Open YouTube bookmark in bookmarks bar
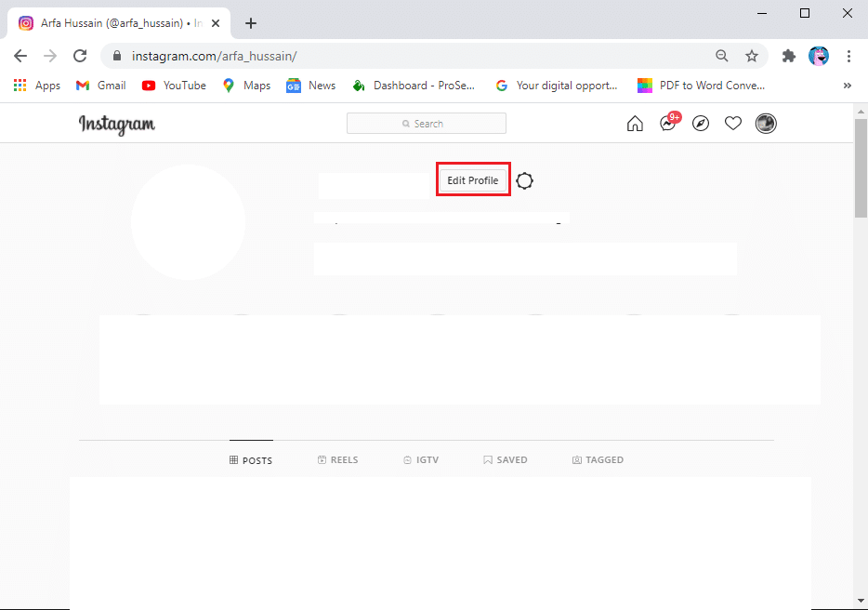This screenshot has height=610, width=868. click(x=174, y=86)
